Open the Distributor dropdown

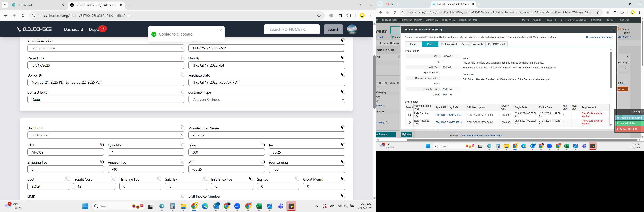click(x=106, y=135)
